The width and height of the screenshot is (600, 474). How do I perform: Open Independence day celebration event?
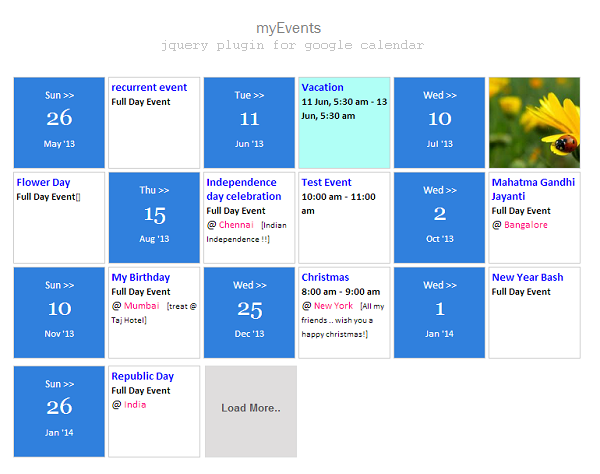244,189
